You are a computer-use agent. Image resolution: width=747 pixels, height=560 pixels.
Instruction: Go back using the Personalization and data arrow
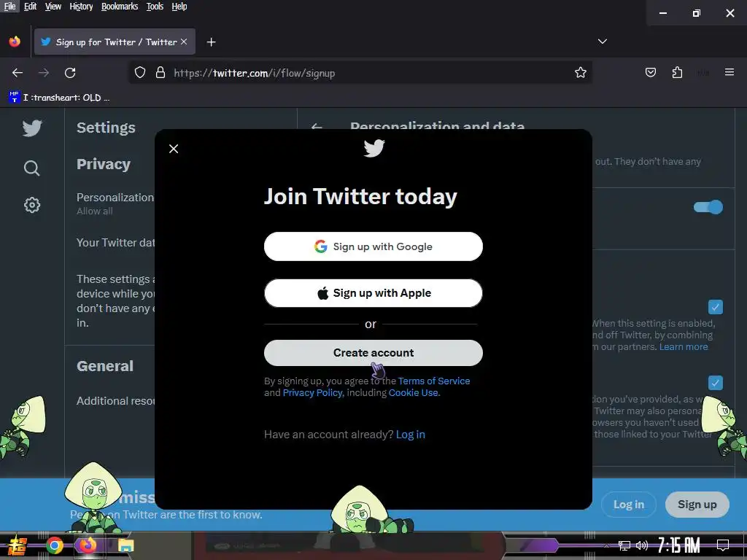pos(317,127)
